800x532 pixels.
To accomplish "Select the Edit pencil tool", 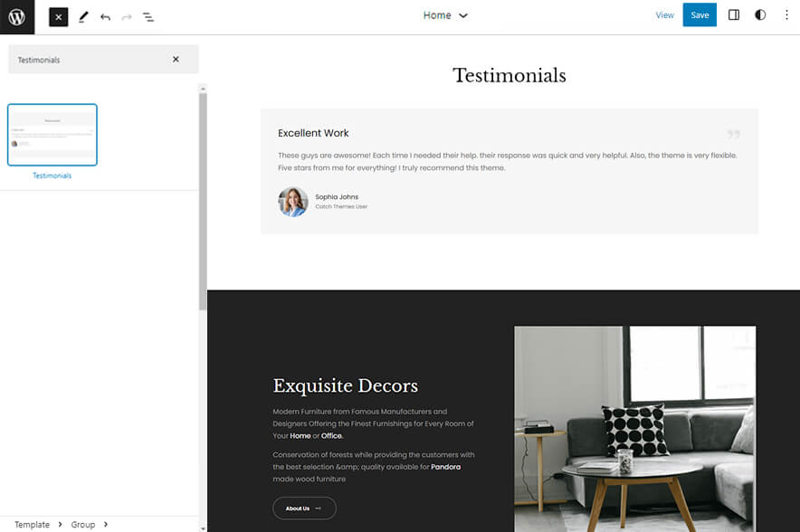I will coord(84,16).
